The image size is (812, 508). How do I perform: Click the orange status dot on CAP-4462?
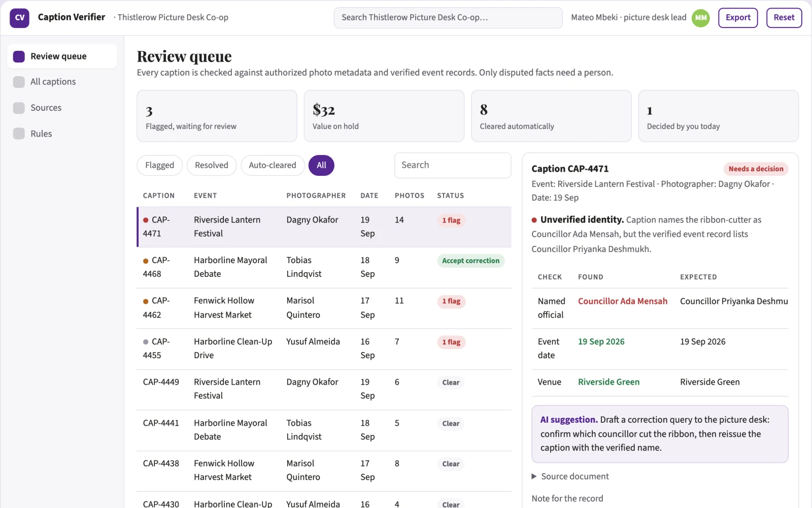[146, 301]
